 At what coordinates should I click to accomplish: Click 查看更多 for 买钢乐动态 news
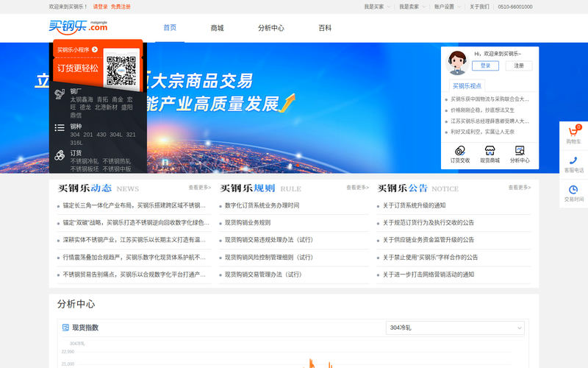[199, 188]
